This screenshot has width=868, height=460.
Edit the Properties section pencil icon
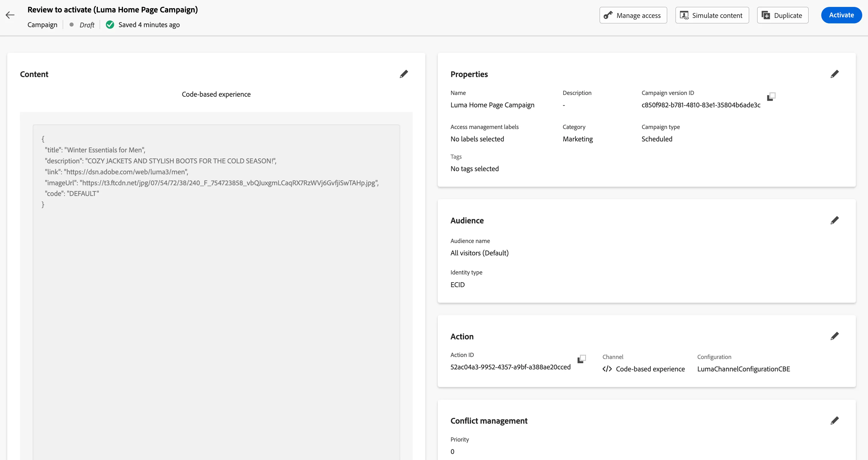(834, 74)
